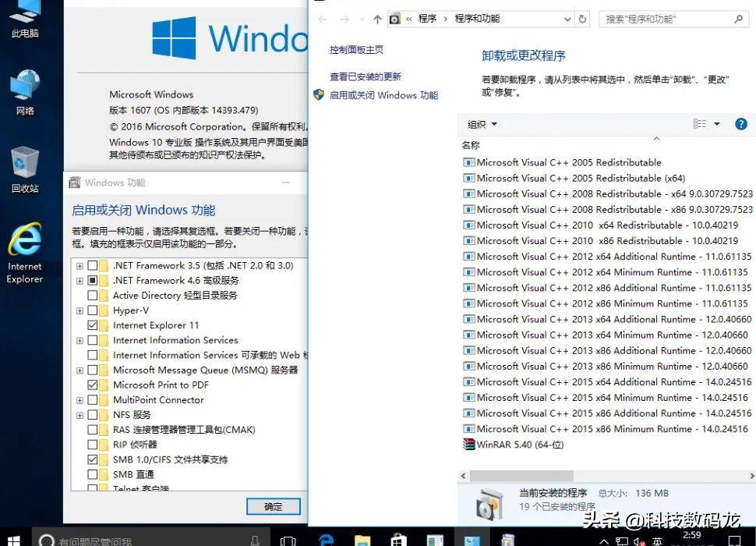Select WinRAR 5.40 (64-位) entry
The image size is (756, 546).
coord(513,445)
